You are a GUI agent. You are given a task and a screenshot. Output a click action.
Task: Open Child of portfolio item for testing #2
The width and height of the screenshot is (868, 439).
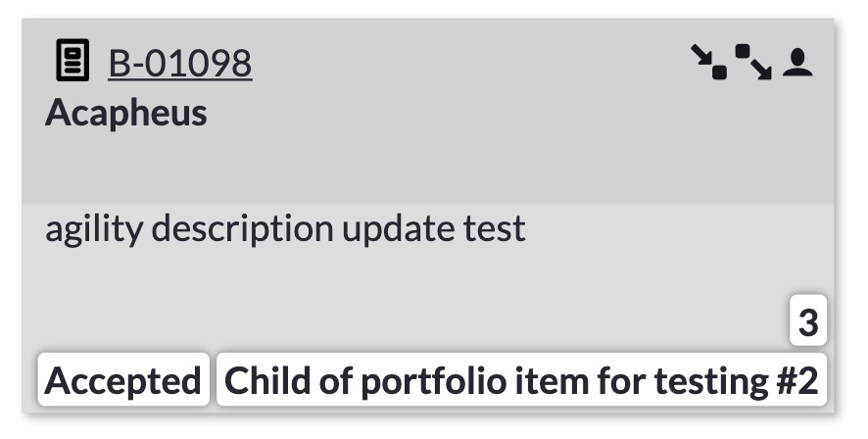(x=521, y=380)
